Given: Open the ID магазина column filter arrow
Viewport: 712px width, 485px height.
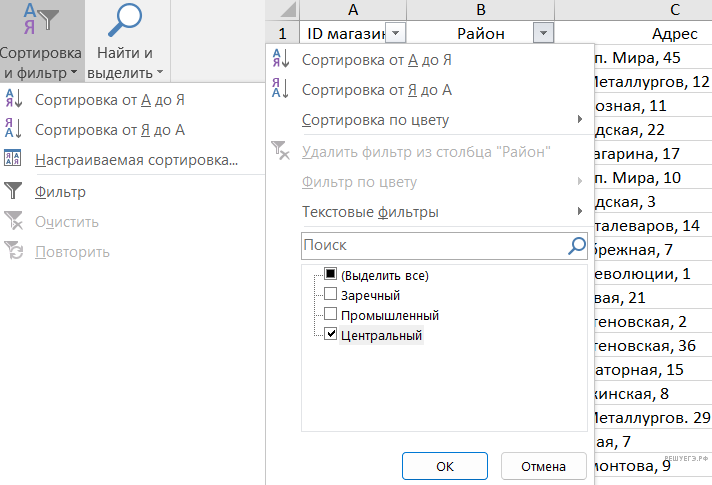Looking at the screenshot, I should point(396,33).
